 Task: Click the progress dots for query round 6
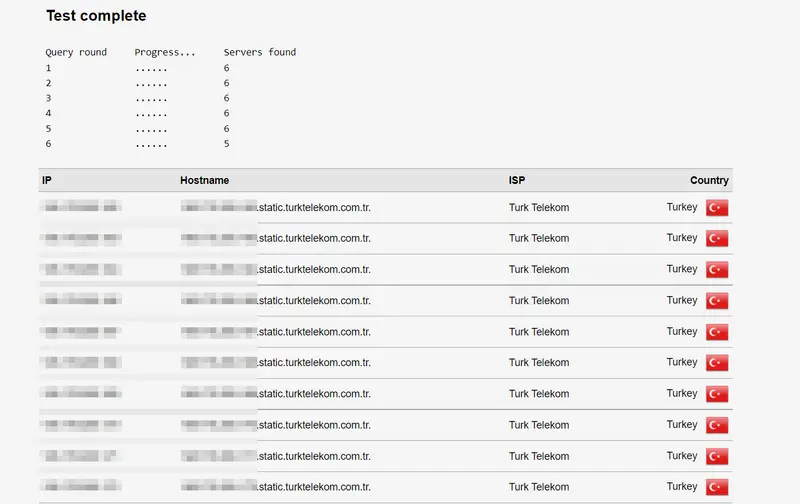coord(151,146)
